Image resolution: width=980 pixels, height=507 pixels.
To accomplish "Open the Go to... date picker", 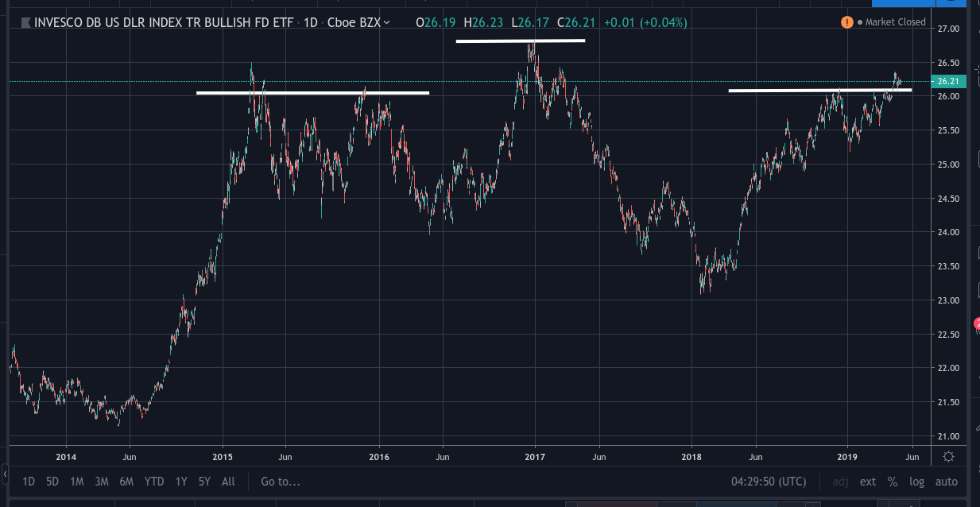I will 280,482.
